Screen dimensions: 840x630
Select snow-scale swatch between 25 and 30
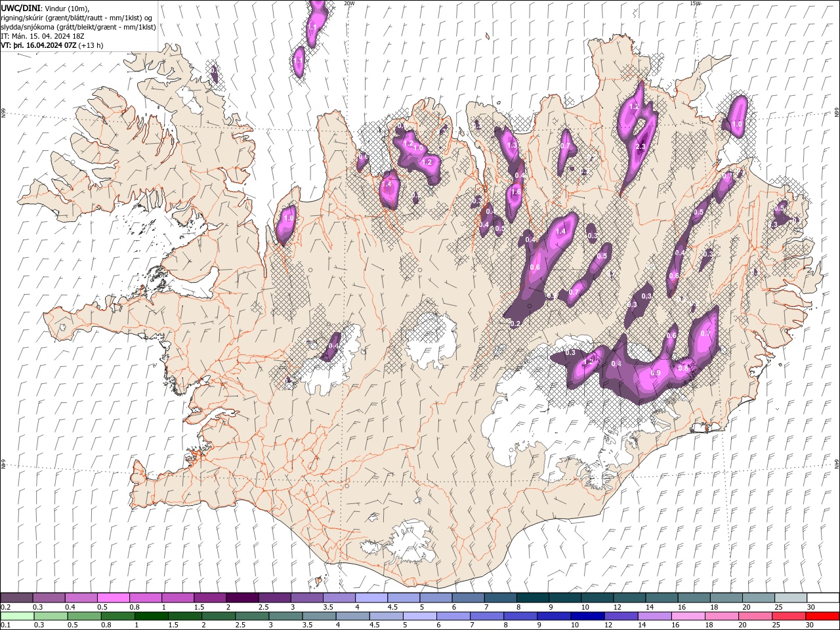(791, 598)
